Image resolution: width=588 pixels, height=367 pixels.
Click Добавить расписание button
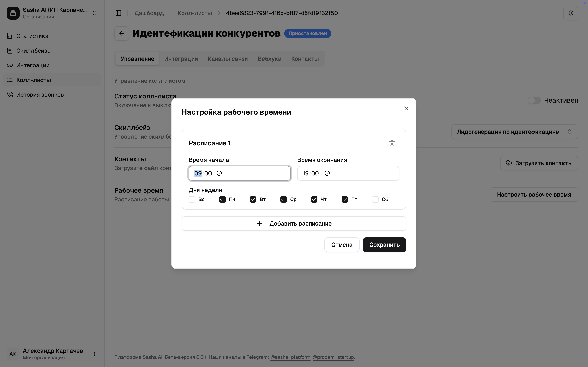(294, 223)
